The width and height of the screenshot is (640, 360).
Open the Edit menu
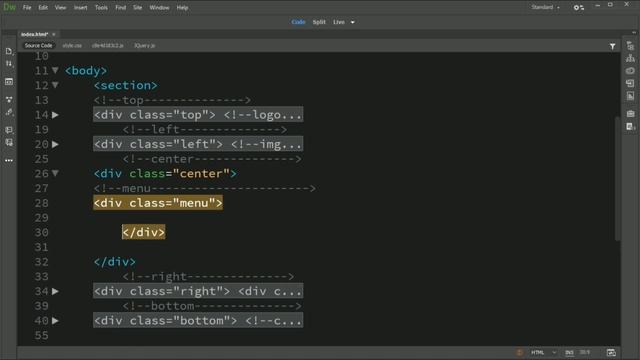(x=43, y=7)
